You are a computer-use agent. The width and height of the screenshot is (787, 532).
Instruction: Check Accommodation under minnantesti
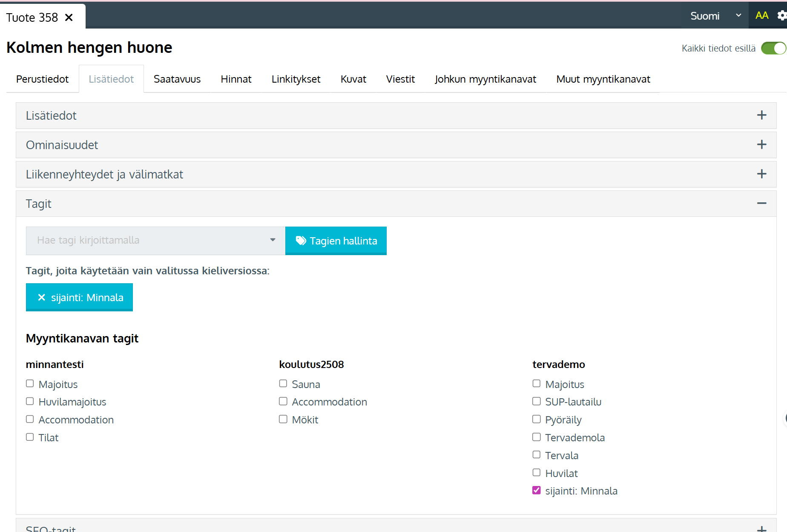pyautogui.click(x=30, y=420)
